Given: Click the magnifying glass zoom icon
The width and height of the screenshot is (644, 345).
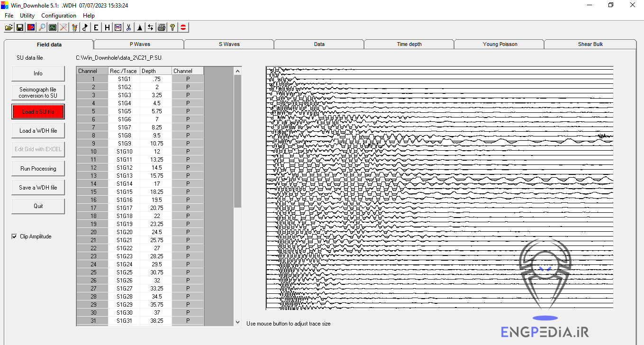Looking at the screenshot, I should pos(42,27).
